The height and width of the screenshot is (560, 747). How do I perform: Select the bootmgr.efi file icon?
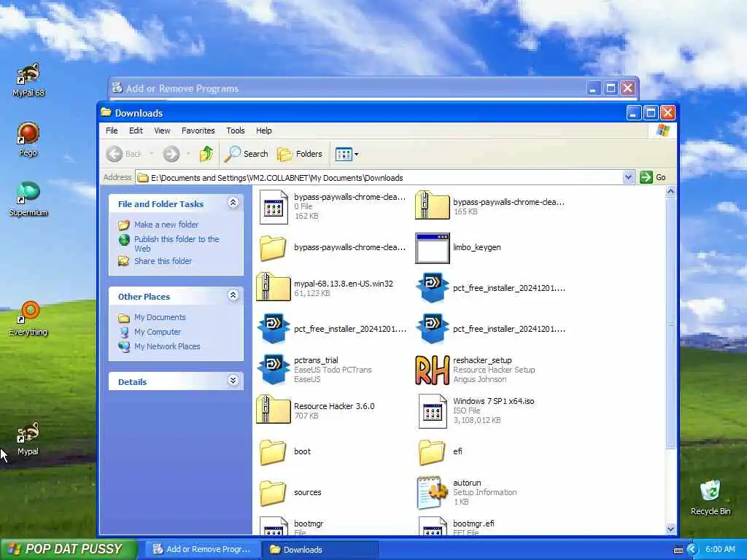click(x=433, y=526)
